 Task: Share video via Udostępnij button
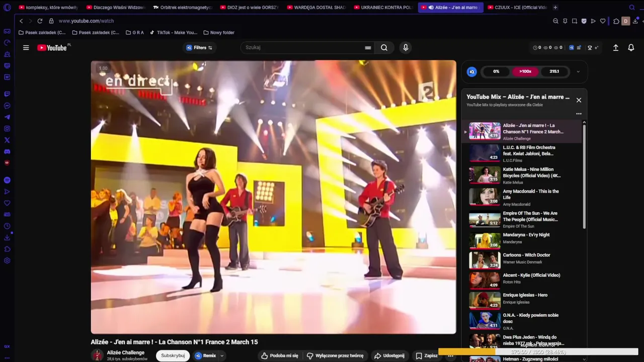pyautogui.click(x=389, y=355)
